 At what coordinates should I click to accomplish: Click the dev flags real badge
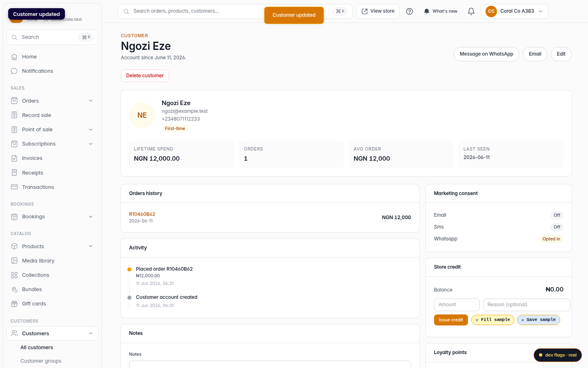point(558,355)
